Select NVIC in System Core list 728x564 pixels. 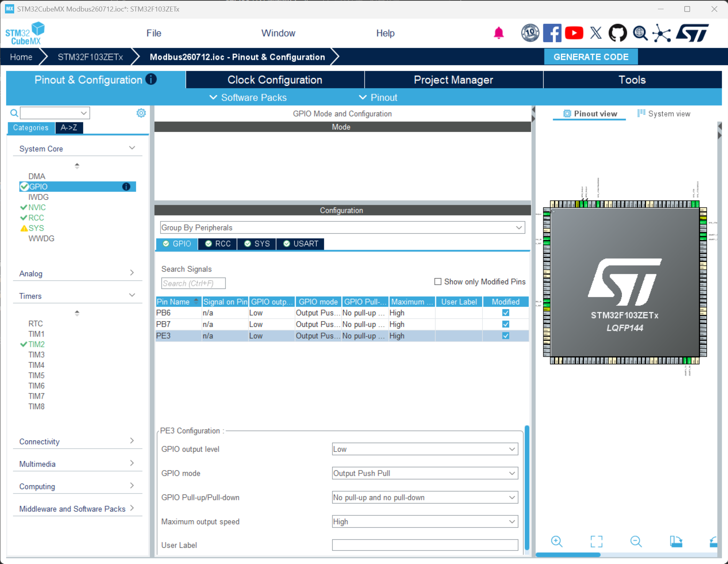click(x=37, y=207)
